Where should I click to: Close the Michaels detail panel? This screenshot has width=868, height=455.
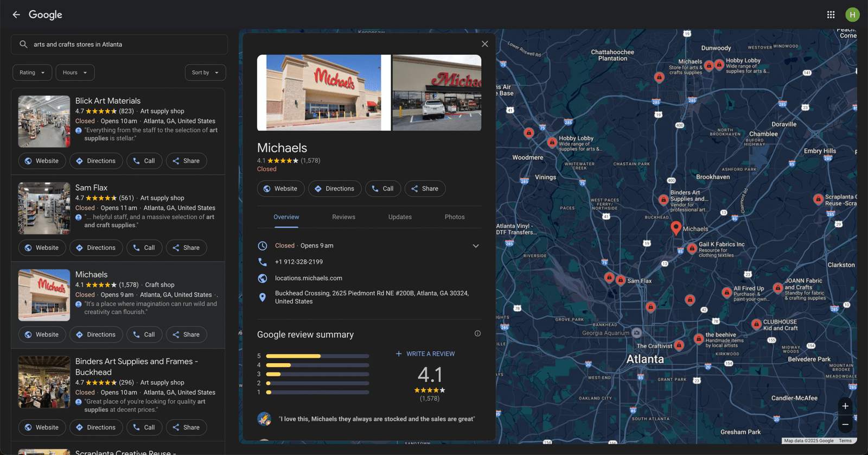coord(485,44)
